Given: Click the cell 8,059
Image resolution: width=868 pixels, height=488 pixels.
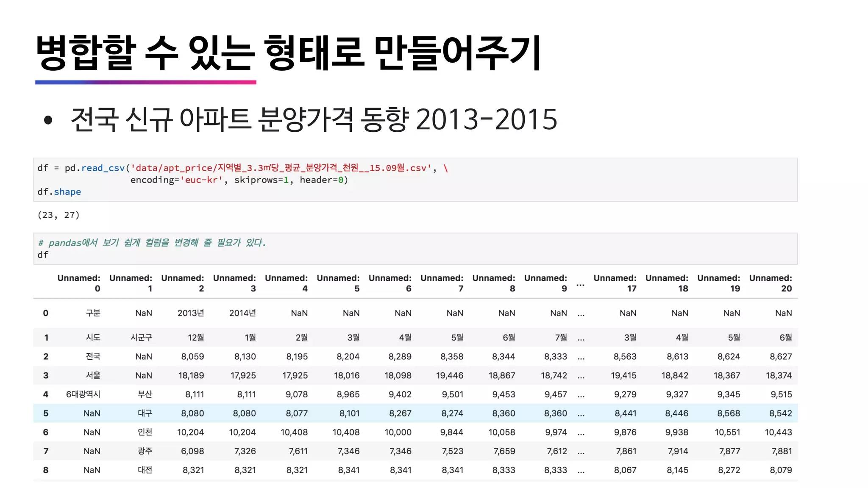Looking at the screenshot, I should 192,357.
